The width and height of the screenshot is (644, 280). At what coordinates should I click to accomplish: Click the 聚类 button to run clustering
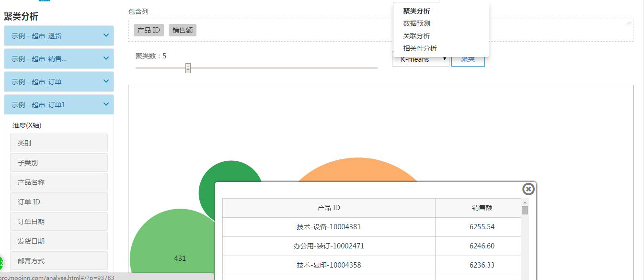pos(468,58)
